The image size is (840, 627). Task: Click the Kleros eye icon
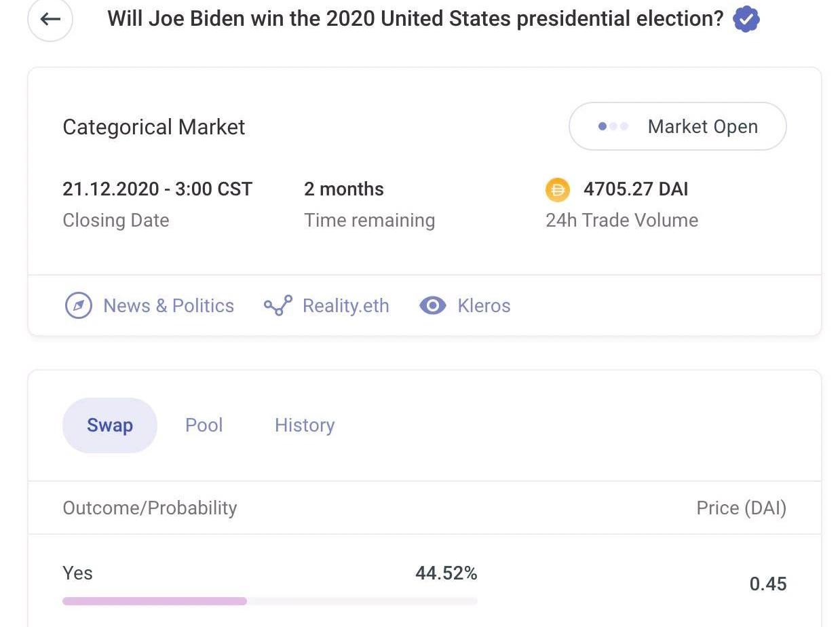coord(433,306)
